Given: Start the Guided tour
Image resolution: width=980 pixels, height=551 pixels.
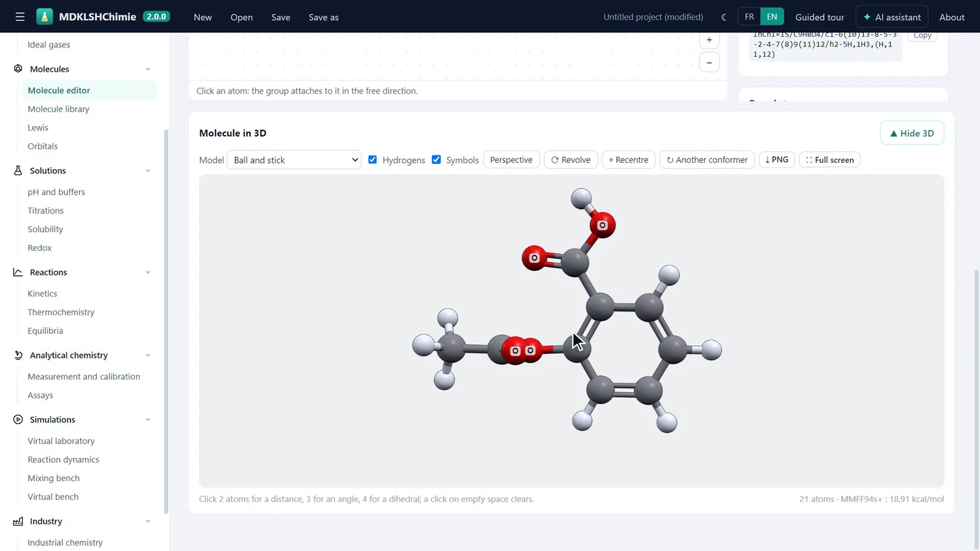Looking at the screenshot, I should click(x=820, y=17).
